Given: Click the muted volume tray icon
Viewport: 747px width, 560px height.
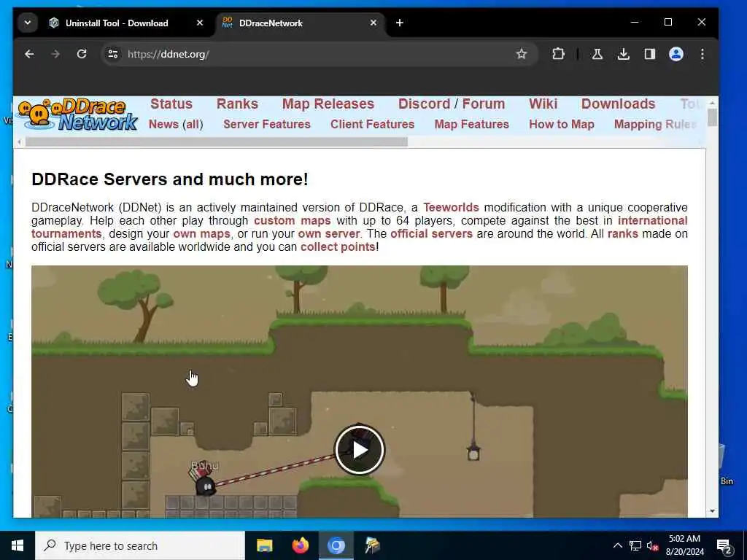Looking at the screenshot, I should [653, 546].
